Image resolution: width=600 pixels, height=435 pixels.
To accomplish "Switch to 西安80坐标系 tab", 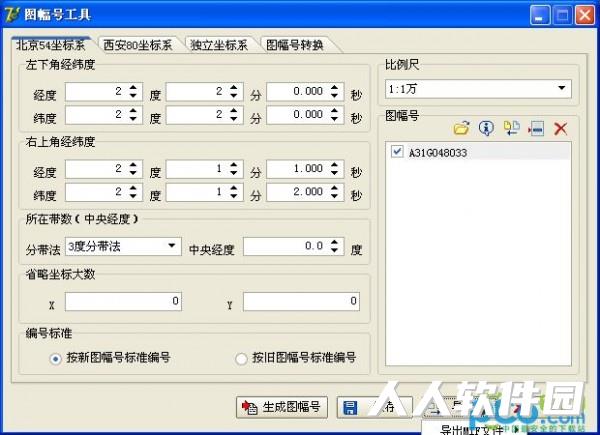I will pyautogui.click(x=138, y=45).
